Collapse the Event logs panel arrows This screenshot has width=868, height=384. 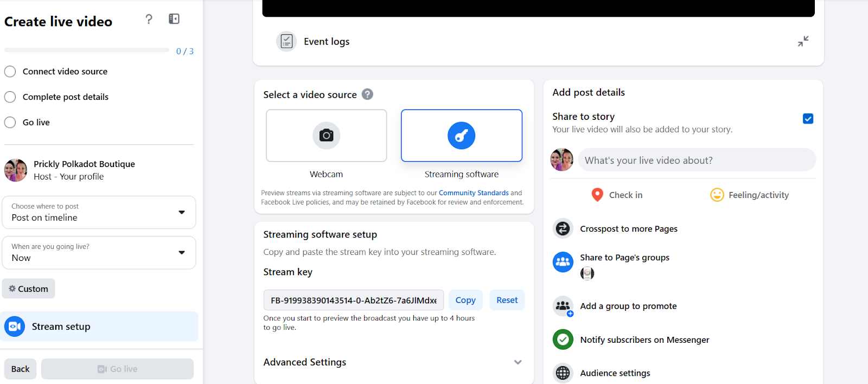pyautogui.click(x=803, y=41)
